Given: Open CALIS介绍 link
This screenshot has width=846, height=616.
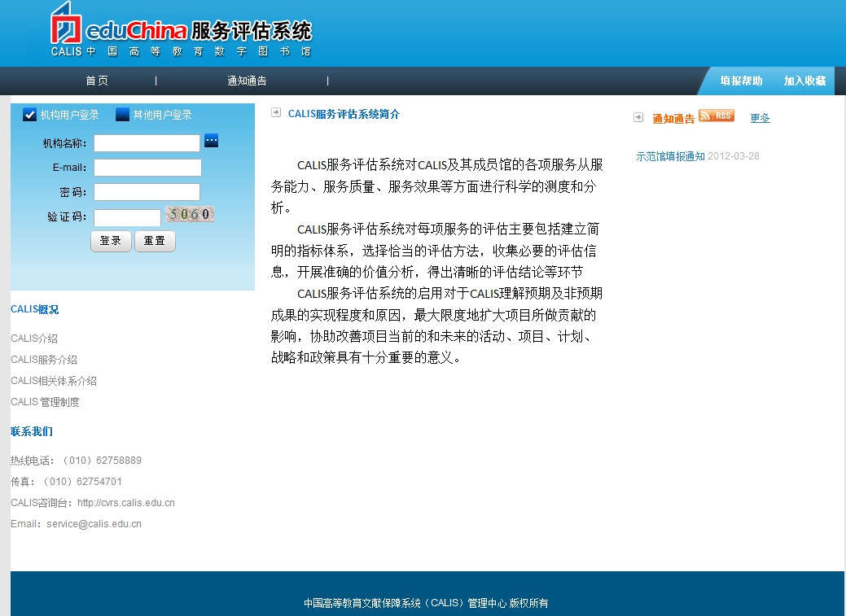Looking at the screenshot, I should point(34,339).
